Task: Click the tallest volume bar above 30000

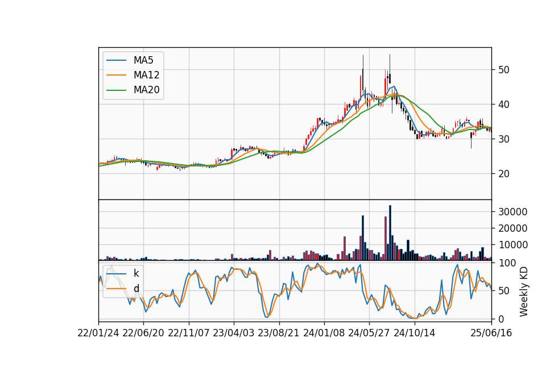Action: 390,233
